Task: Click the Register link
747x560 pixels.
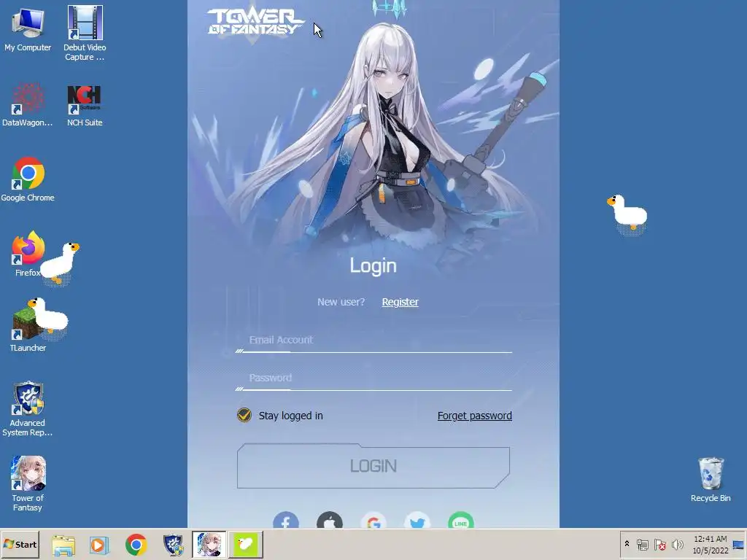Action: (x=400, y=302)
